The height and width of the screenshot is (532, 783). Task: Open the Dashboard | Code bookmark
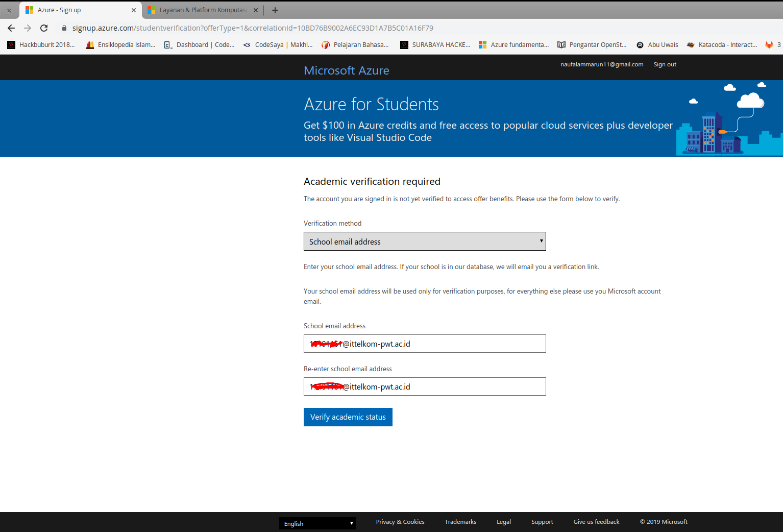[199, 45]
